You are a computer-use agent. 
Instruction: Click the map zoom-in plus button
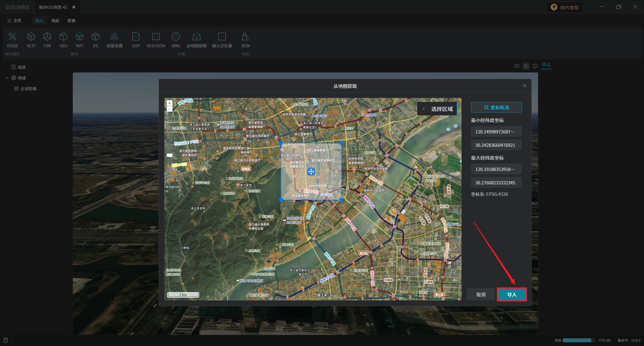point(170,103)
